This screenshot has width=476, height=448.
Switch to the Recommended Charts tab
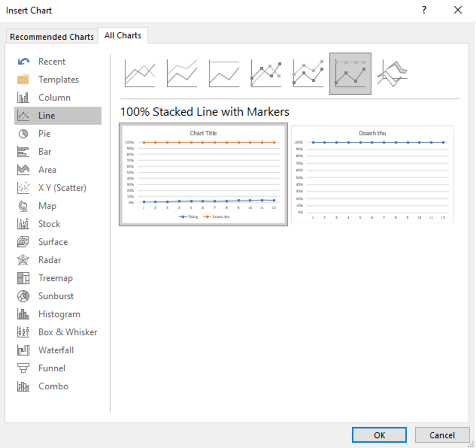pos(52,36)
